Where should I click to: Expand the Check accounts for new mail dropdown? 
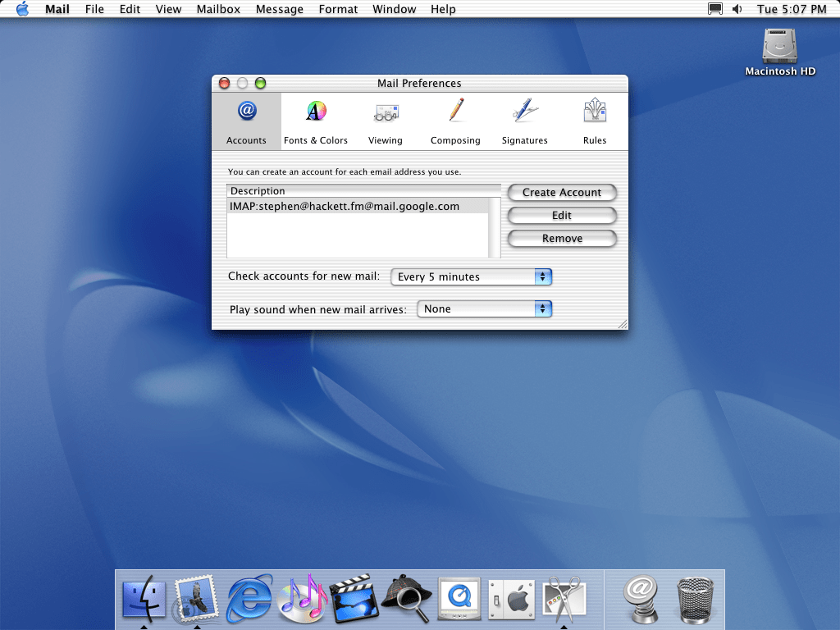(x=471, y=277)
